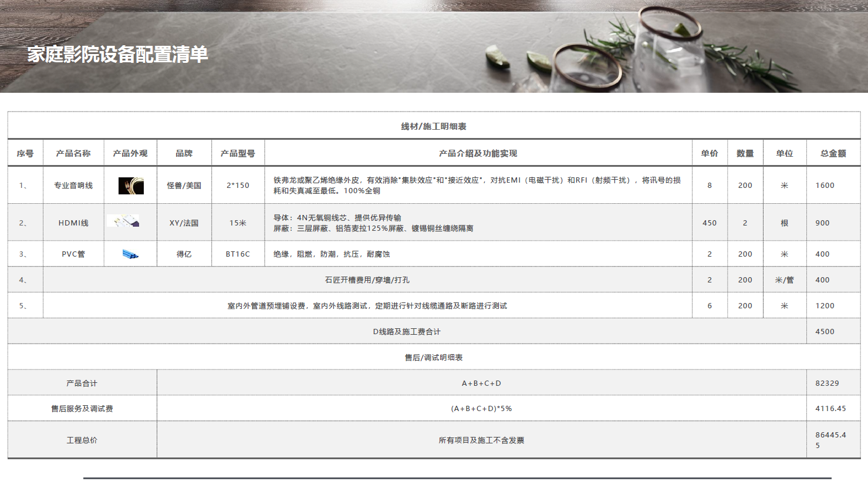The height and width of the screenshot is (488, 868).
Task: Select the subtotal 4500 cell
Action: (x=833, y=332)
